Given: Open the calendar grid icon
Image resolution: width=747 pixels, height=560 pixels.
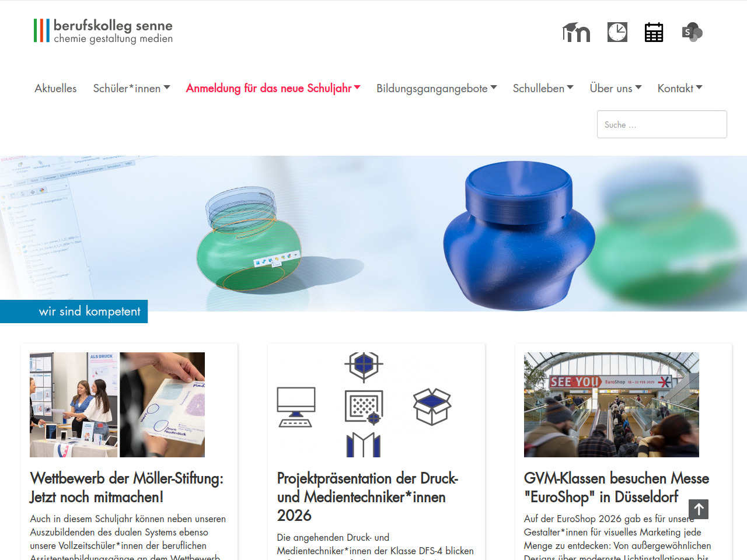Looking at the screenshot, I should [x=654, y=32].
